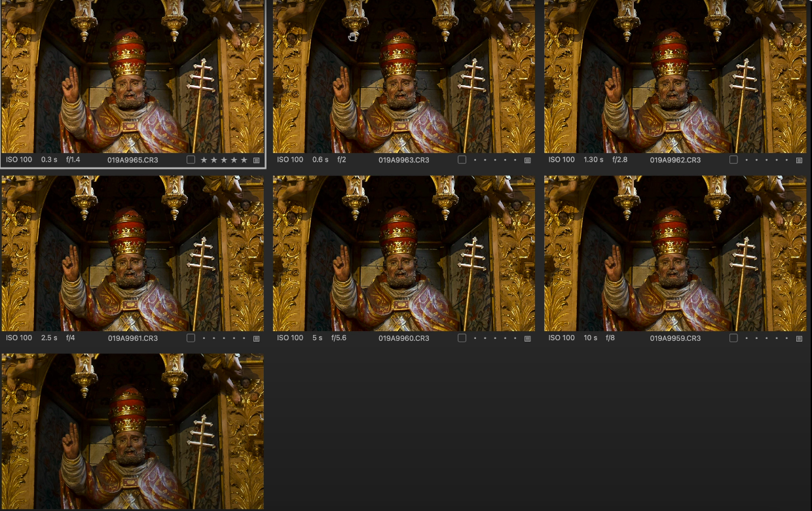Open the metadata icon for 019A9965.CR3
The width and height of the screenshot is (812, 511).
[x=257, y=160]
